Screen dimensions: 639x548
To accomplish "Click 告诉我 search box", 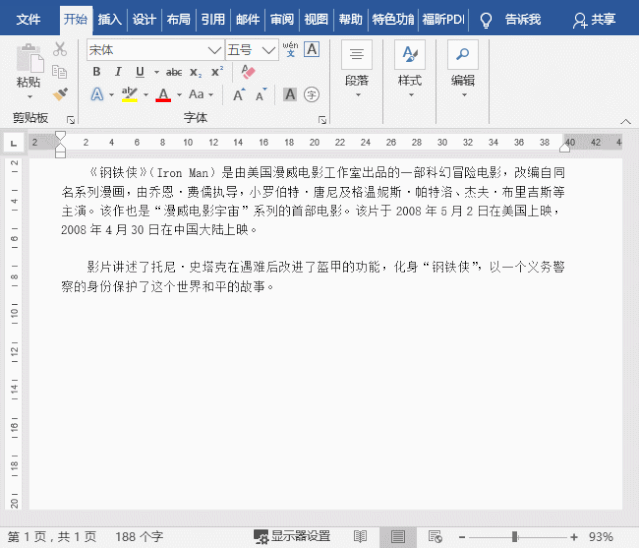I will tap(523, 20).
